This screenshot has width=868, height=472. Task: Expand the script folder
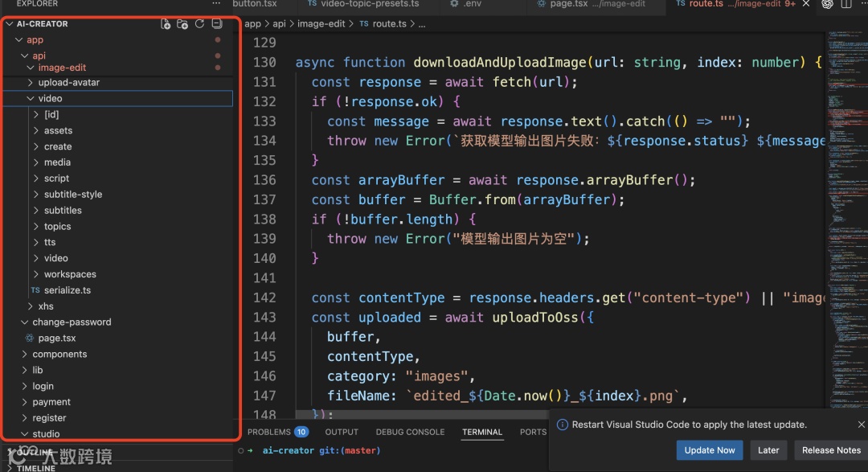click(x=36, y=179)
